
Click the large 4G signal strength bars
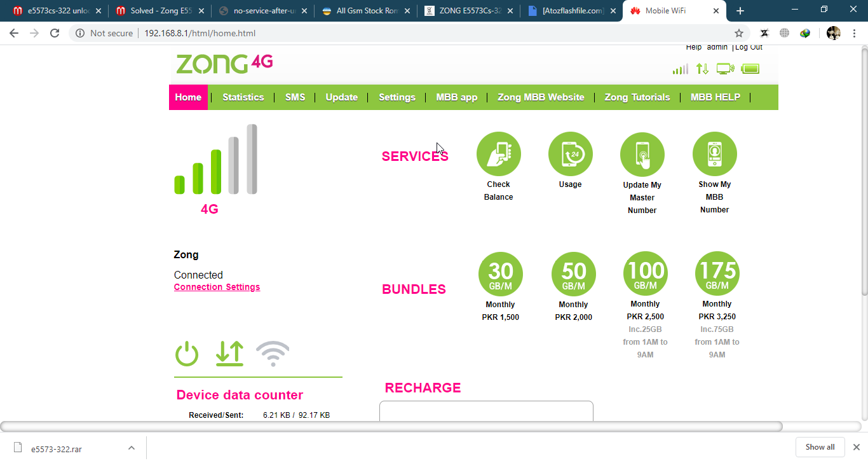point(216,159)
